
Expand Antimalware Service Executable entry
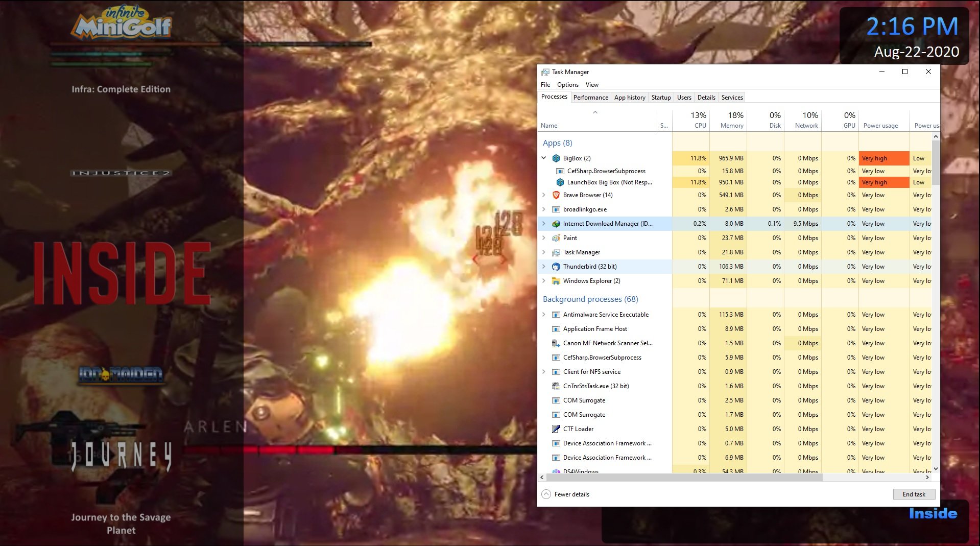(544, 315)
